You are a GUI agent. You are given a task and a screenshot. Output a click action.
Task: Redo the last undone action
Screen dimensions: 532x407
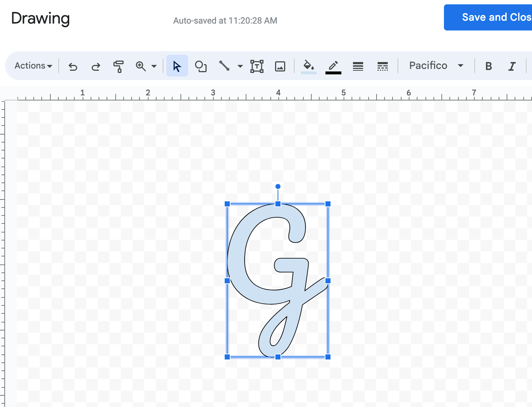[x=96, y=66]
